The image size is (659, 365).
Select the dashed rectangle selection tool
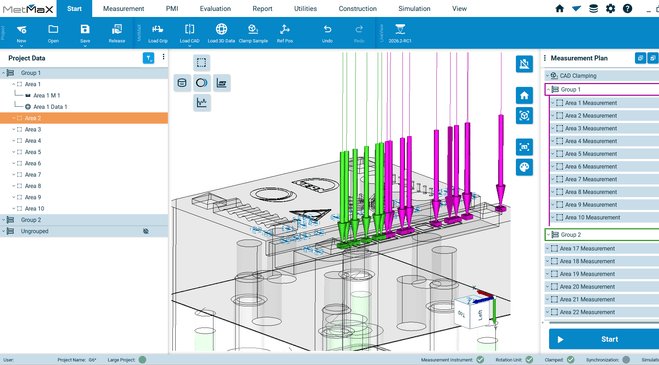click(x=202, y=63)
